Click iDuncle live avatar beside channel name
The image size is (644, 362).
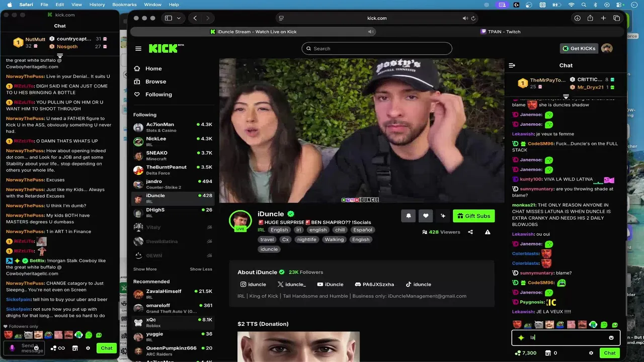point(240,221)
